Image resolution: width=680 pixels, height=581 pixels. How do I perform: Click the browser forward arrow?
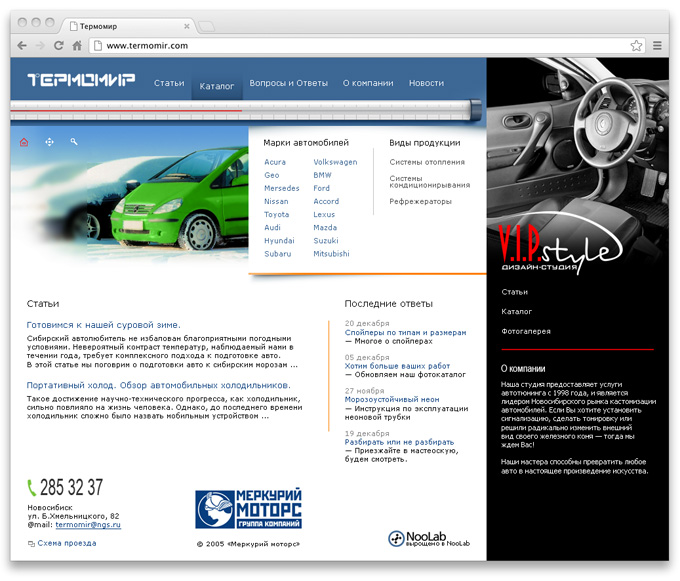click(x=40, y=45)
